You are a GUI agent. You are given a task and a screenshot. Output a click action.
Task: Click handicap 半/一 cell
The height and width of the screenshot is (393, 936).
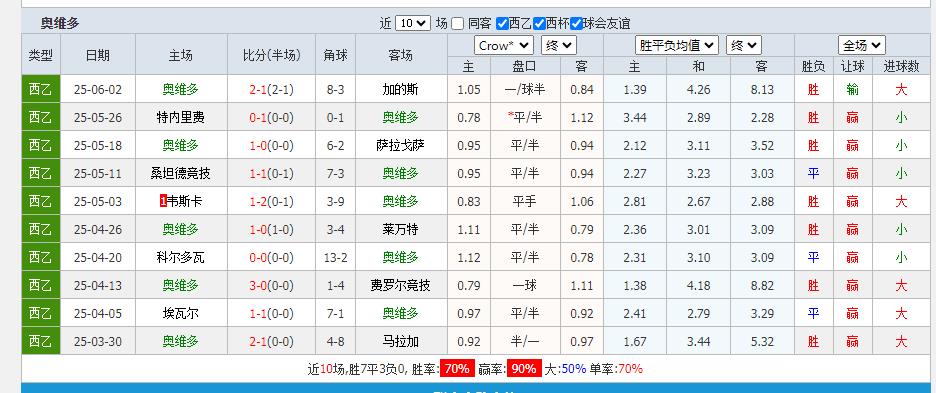(525, 342)
